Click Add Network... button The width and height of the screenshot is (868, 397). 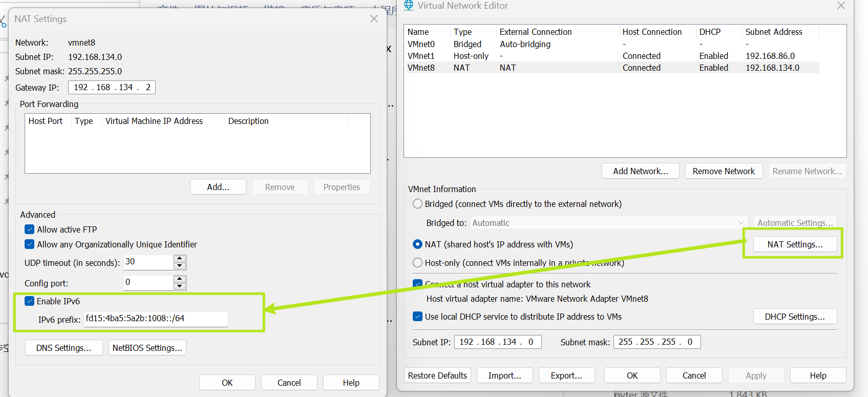641,171
